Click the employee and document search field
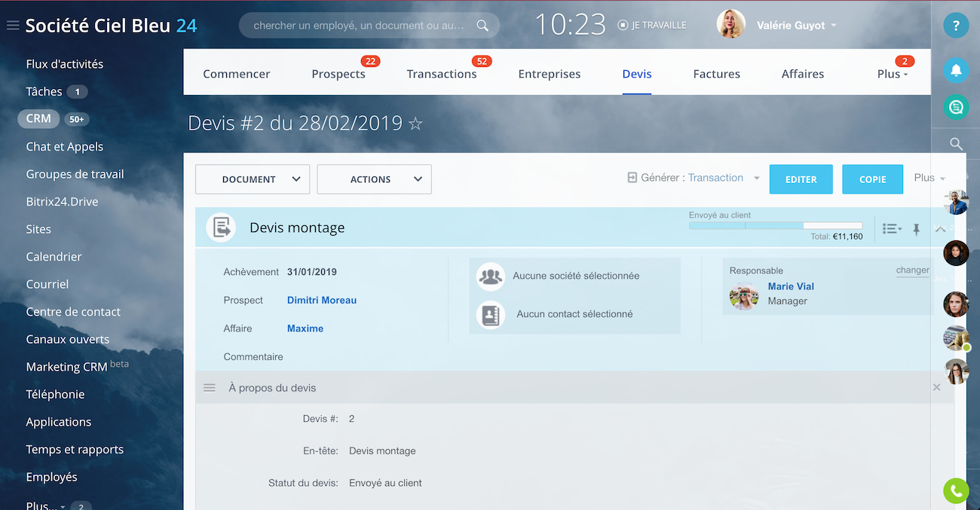Screen dimensions: 980x510 (x=360, y=26)
